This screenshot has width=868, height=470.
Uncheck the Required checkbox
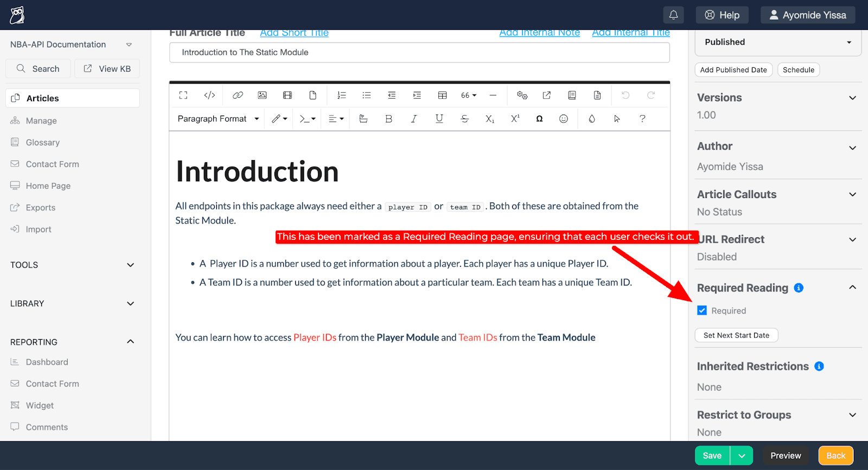pos(702,310)
